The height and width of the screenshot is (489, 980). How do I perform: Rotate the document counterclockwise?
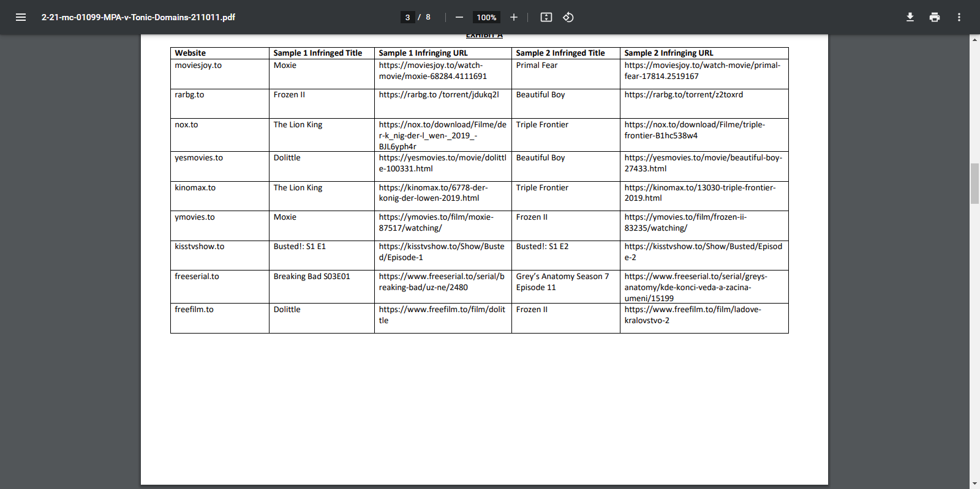tap(568, 17)
